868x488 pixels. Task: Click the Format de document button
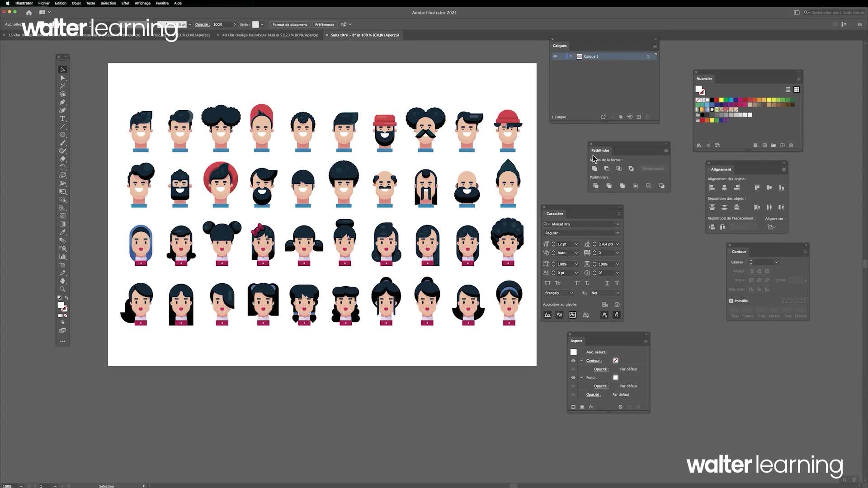pyautogui.click(x=289, y=24)
